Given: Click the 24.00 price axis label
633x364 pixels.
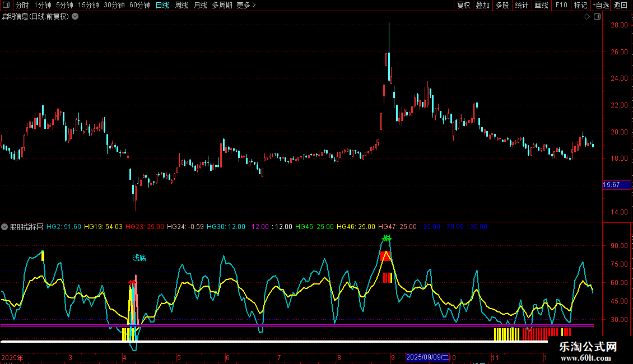Looking at the screenshot, I should tap(619, 78).
